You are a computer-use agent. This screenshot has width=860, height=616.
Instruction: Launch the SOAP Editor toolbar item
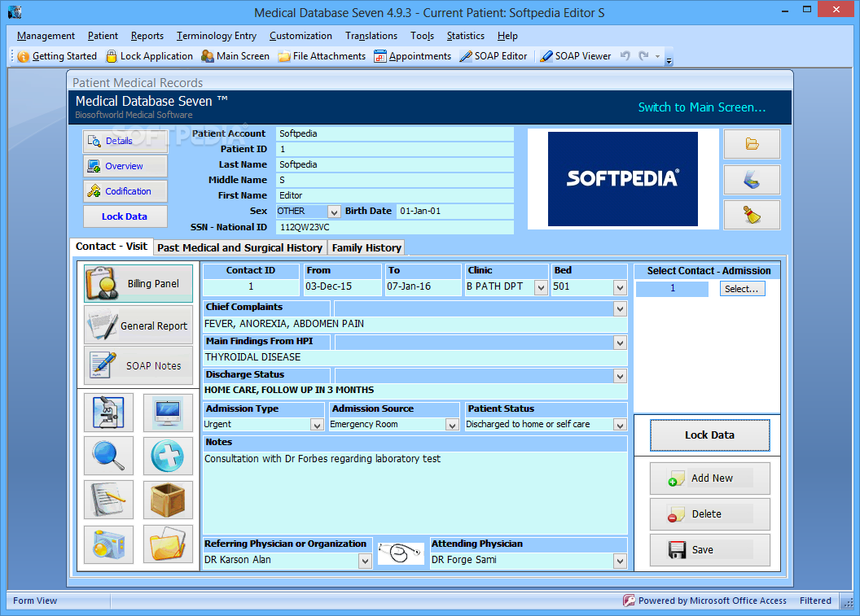click(x=493, y=56)
